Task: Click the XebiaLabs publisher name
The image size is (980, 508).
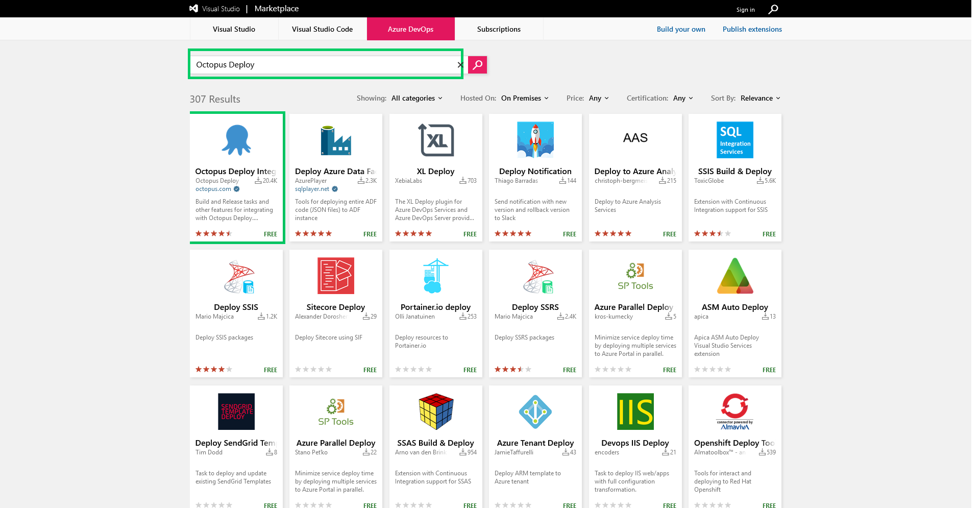Action: point(408,181)
